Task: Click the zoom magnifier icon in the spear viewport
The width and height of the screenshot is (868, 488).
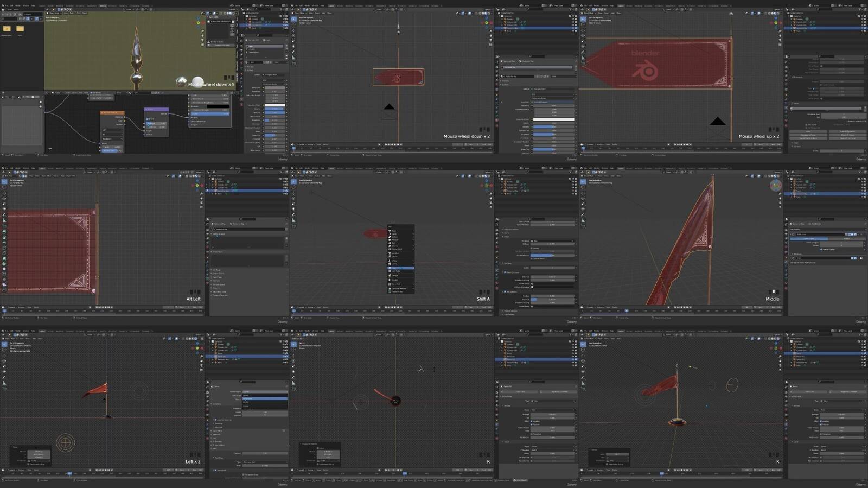Action: point(203,31)
